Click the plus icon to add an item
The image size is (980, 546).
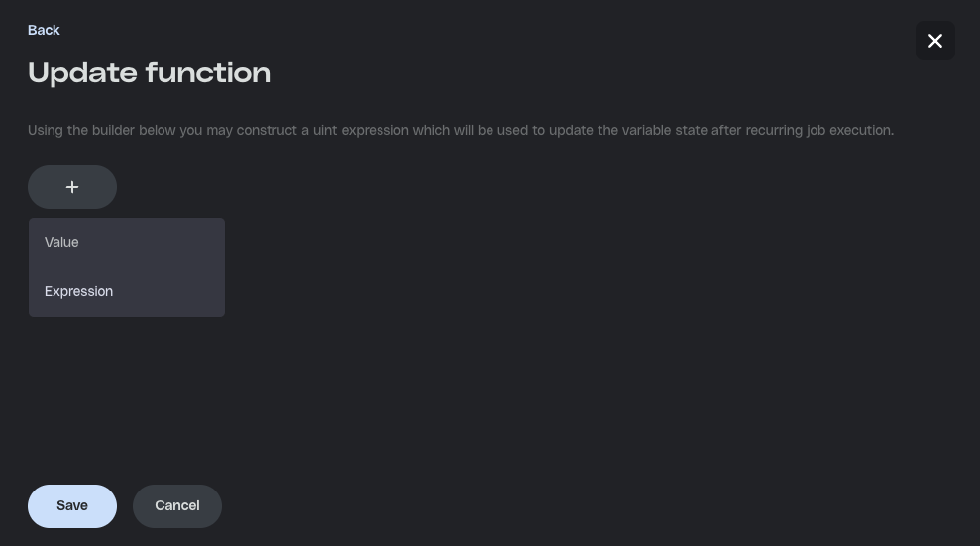[x=72, y=187]
